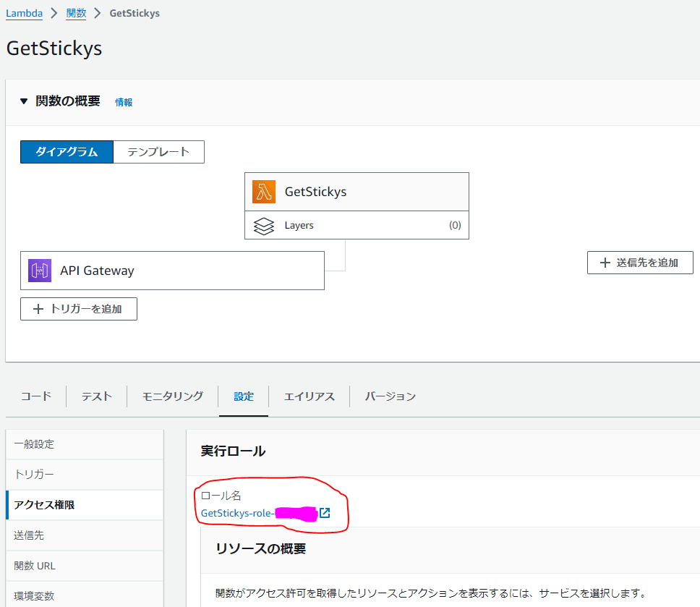700x607 pixels.
Task: Open the 関数 breadcrumb link
Action: (x=76, y=14)
